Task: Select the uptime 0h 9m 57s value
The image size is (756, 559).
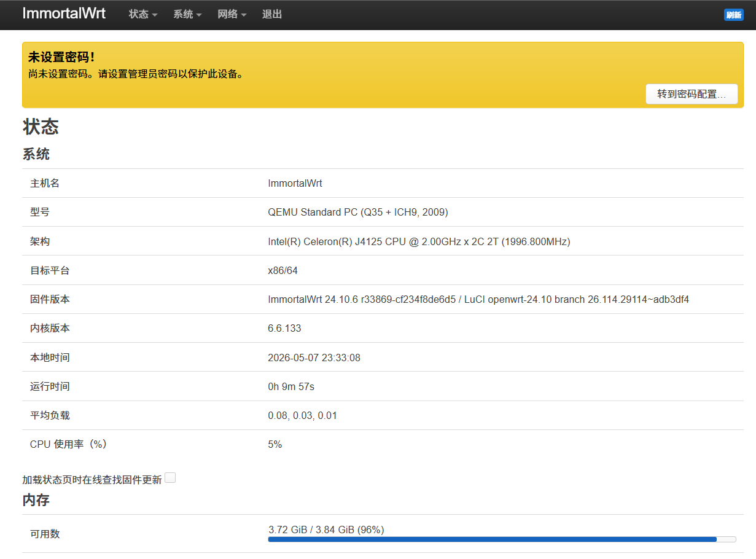Action: point(291,386)
